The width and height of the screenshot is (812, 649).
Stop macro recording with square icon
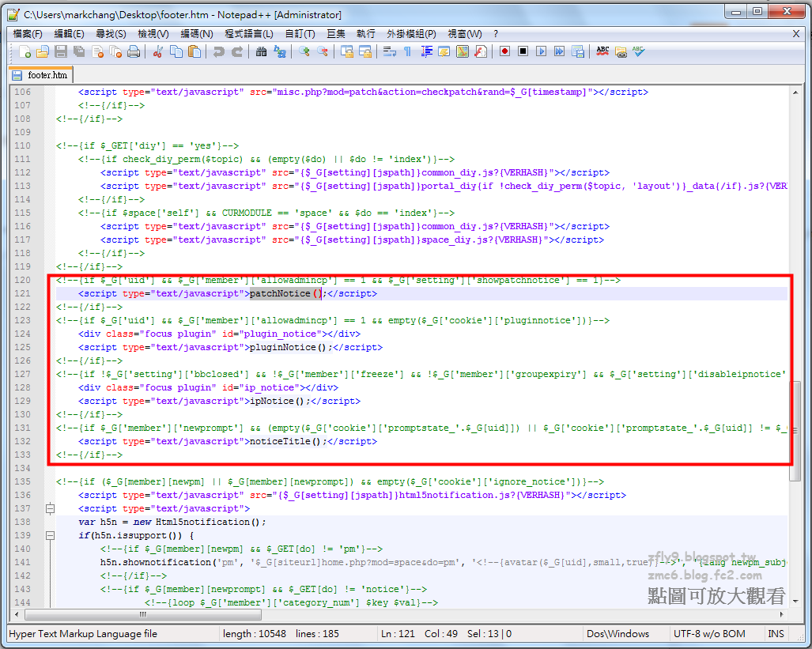523,51
